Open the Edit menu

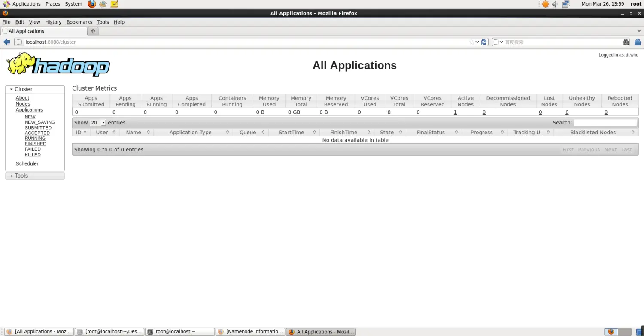click(x=20, y=22)
